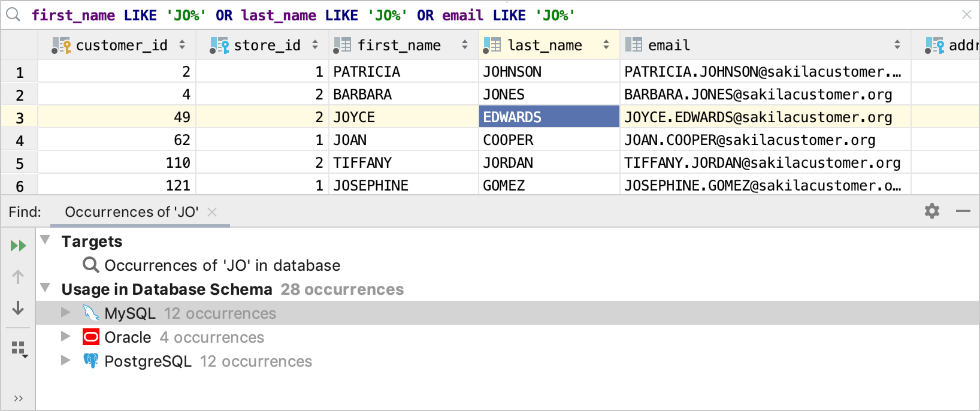980x411 pixels.
Task: Hide the Find panel with minus icon
Action: [x=963, y=211]
